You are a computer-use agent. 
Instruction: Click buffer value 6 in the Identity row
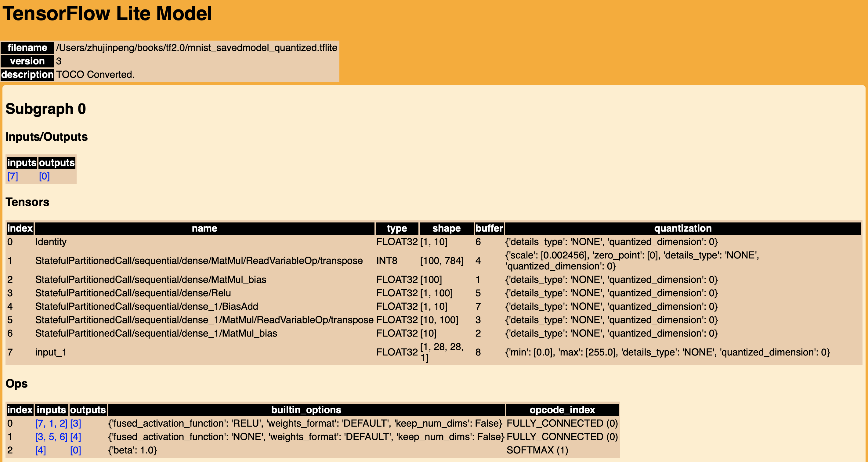tap(478, 242)
